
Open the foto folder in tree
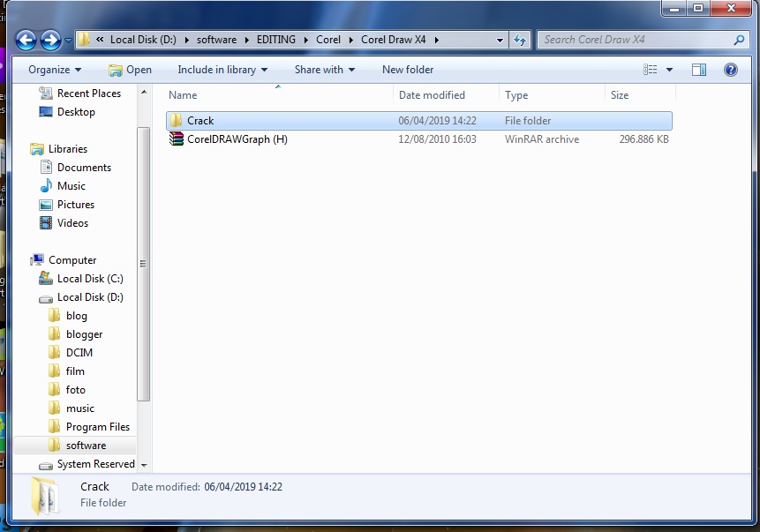pos(67,390)
